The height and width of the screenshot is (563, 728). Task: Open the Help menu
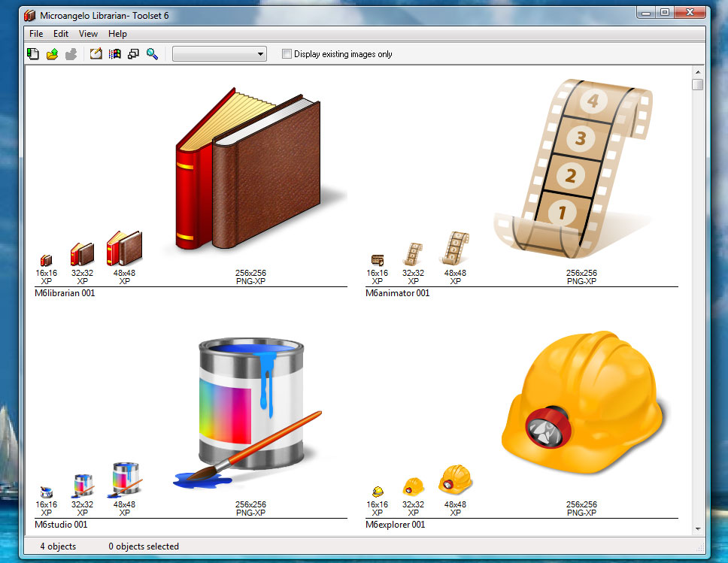tap(117, 34)
